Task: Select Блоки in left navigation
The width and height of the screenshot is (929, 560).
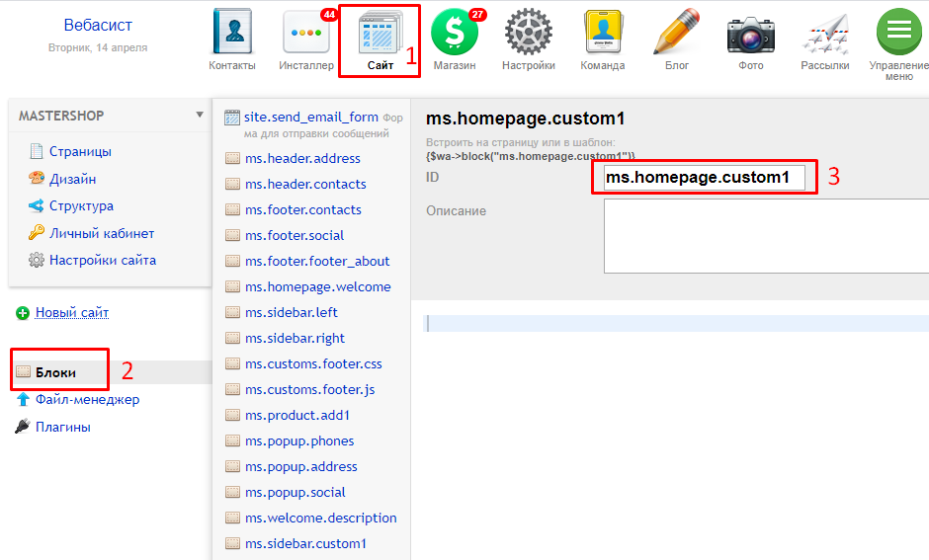Action: click(x=55, y=372)
